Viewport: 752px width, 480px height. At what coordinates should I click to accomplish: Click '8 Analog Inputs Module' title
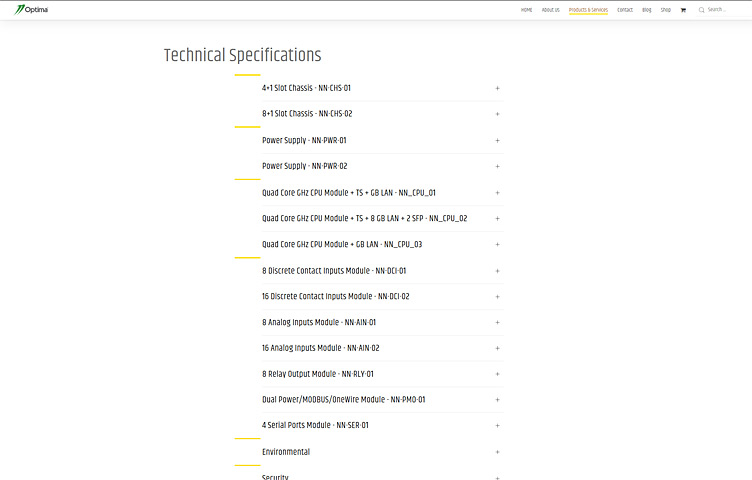coord(319,322)
